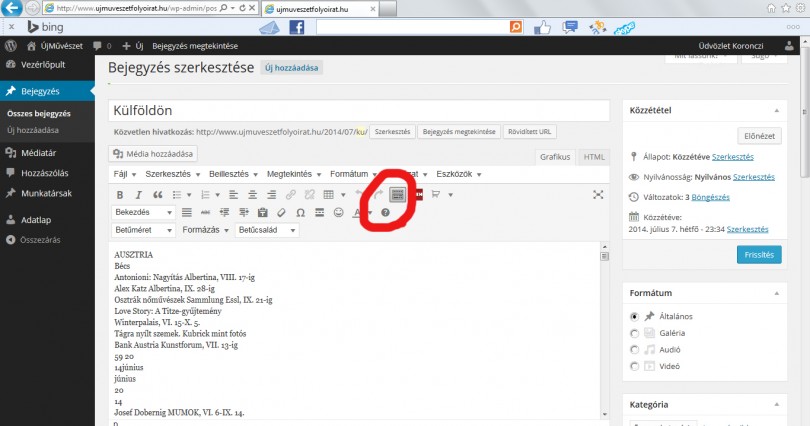Screen dimensions: 810x426
Task: Insert a special character with omega icon
Action: (x=299, y=213)
